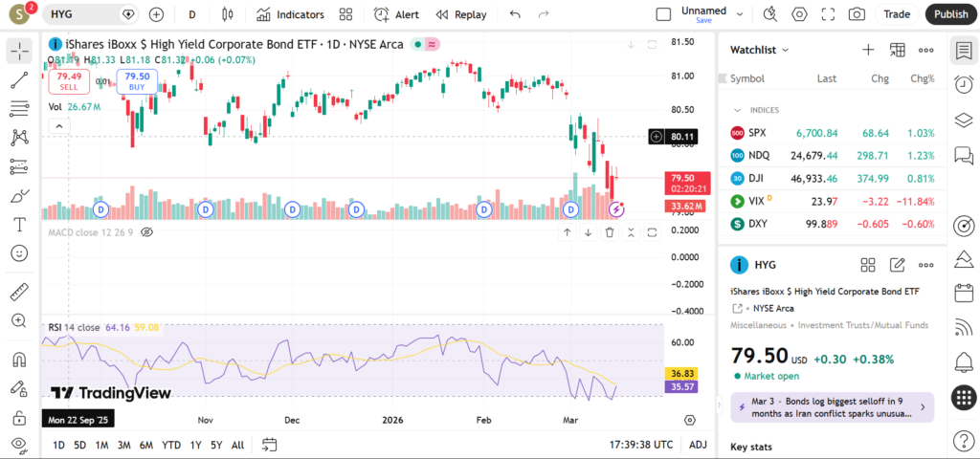The width and height of the screenshot is (980, 459).
Task: Open the Indicators menu
Action: tap(290, 14)
